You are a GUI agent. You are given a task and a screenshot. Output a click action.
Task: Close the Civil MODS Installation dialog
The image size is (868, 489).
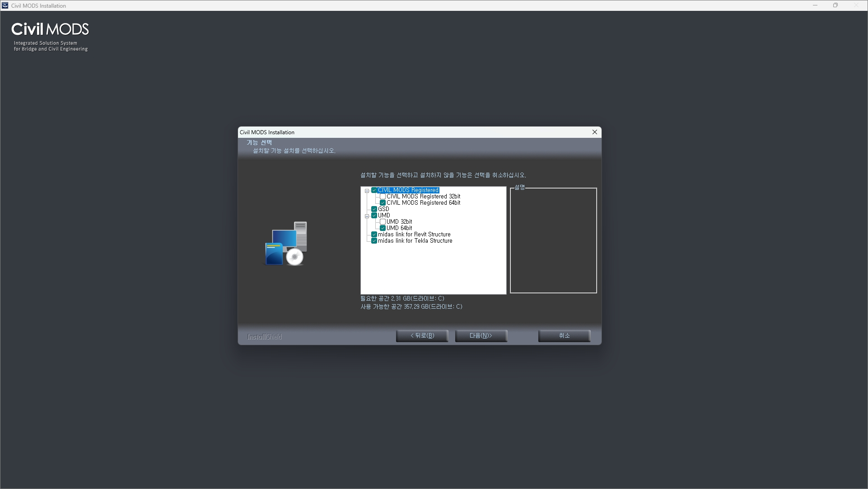coord(594,132)
